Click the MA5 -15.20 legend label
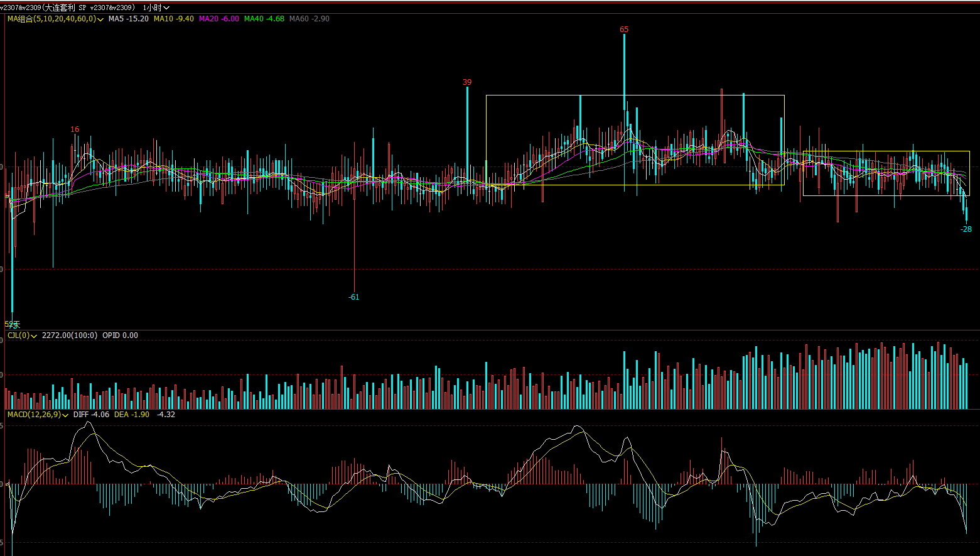 (128, 19)
